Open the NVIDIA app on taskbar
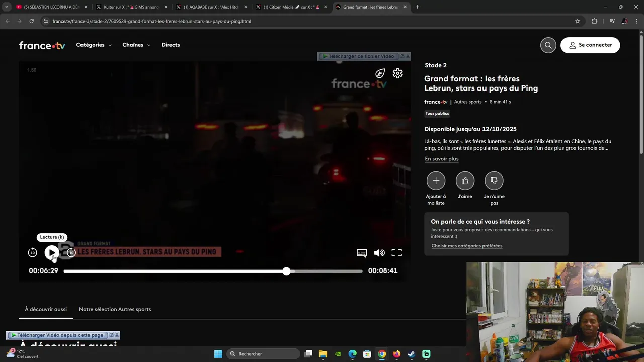The image size is (644, 362). tap(338, 354)
